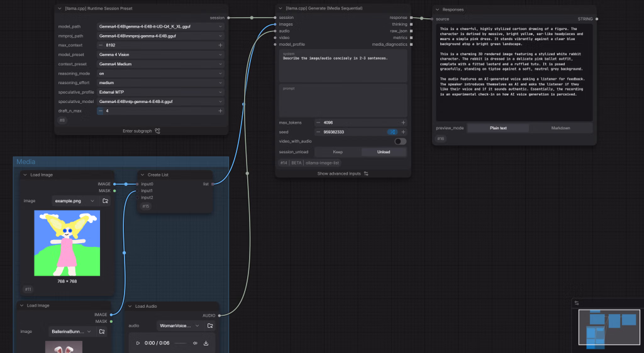The width and height of the screenshot is (644, 353).
Task: Collapse the Generate (Media Sequential) node
Action: pyautogui.click(x=280, y=8)
